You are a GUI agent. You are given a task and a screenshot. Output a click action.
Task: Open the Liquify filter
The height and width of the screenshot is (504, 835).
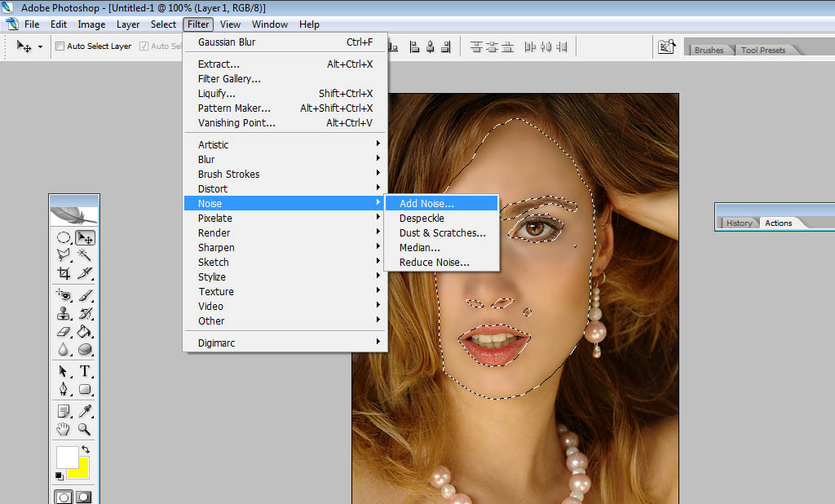click(x=217, y=93)
